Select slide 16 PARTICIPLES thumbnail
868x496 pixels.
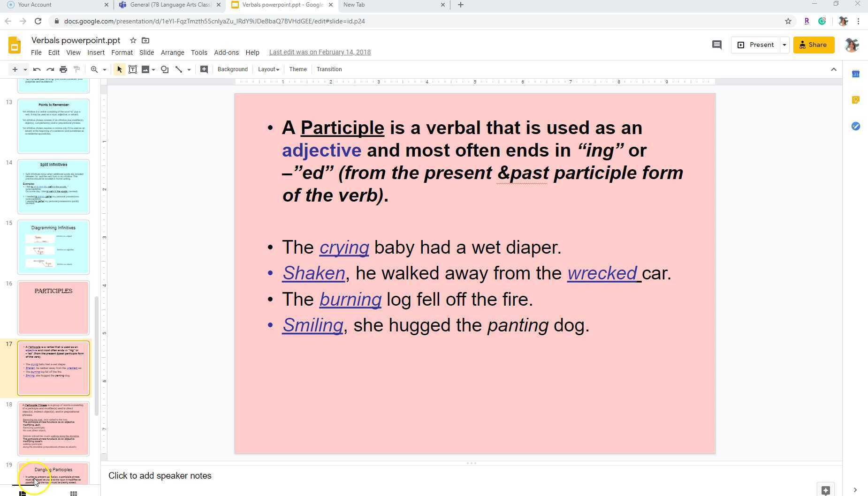click(x=53, y=308)
